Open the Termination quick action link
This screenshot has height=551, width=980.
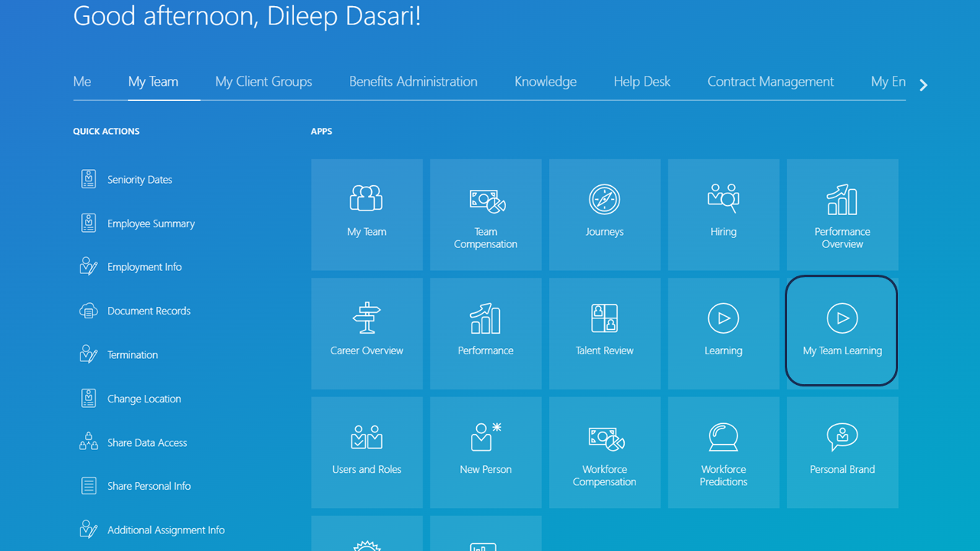pos(132,355)
